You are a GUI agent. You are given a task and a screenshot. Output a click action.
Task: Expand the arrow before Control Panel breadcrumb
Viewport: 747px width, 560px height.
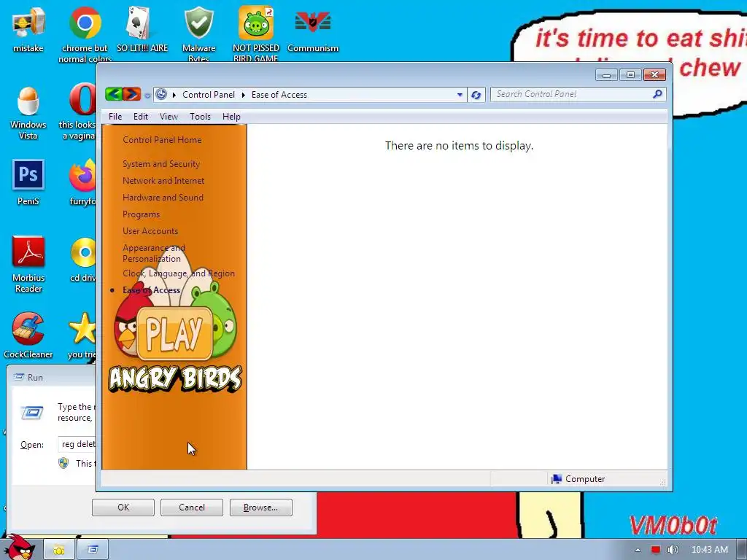(174, 95)
